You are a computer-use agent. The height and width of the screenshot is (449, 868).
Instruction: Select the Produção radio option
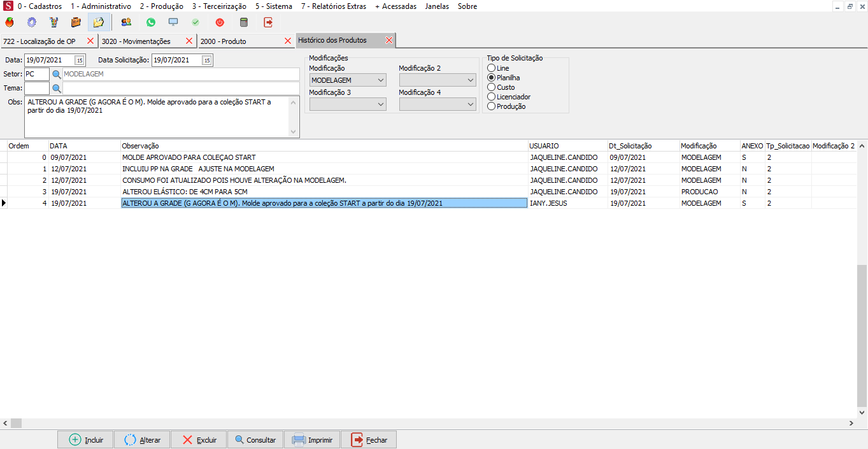(x=491, y=106)
